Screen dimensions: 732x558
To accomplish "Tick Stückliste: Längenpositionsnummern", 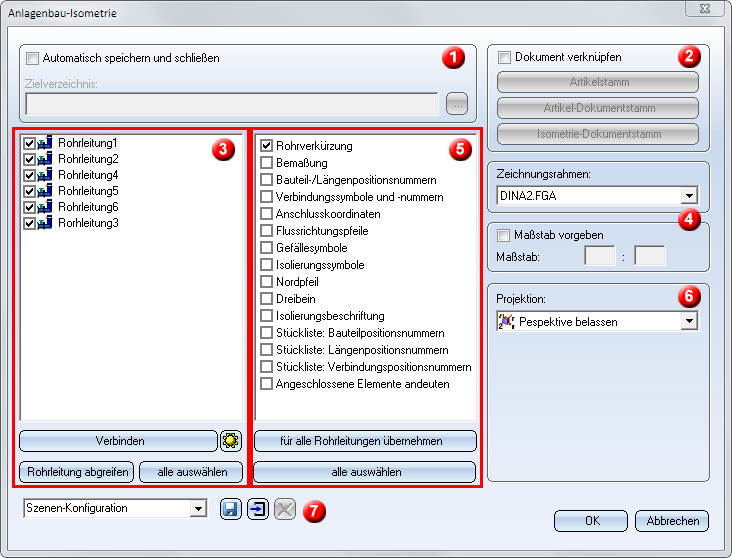I will [x=267, y=350].
